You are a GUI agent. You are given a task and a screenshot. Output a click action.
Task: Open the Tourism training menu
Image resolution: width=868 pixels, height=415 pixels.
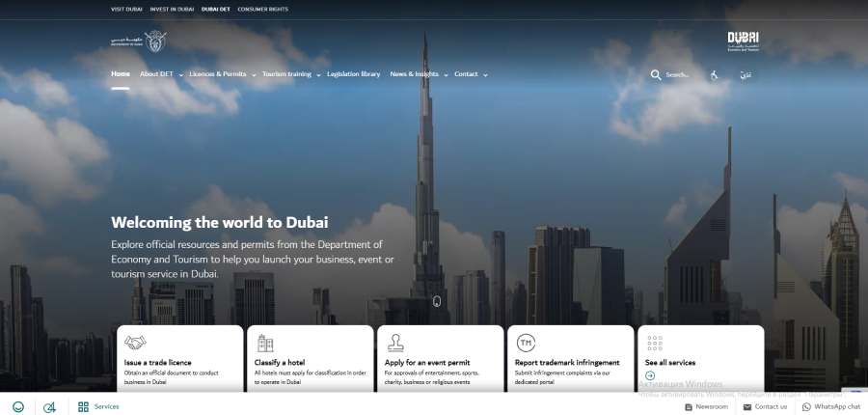[286, 74]
